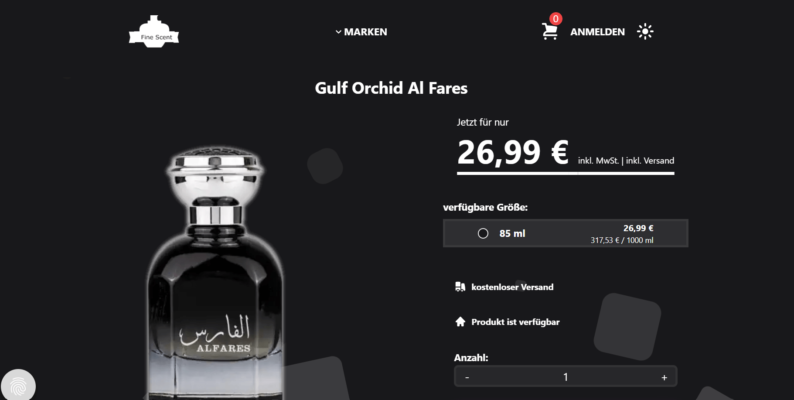794x400 pixels.
Task: Click the kostenloser Versand text
Action: click(512, 287)
